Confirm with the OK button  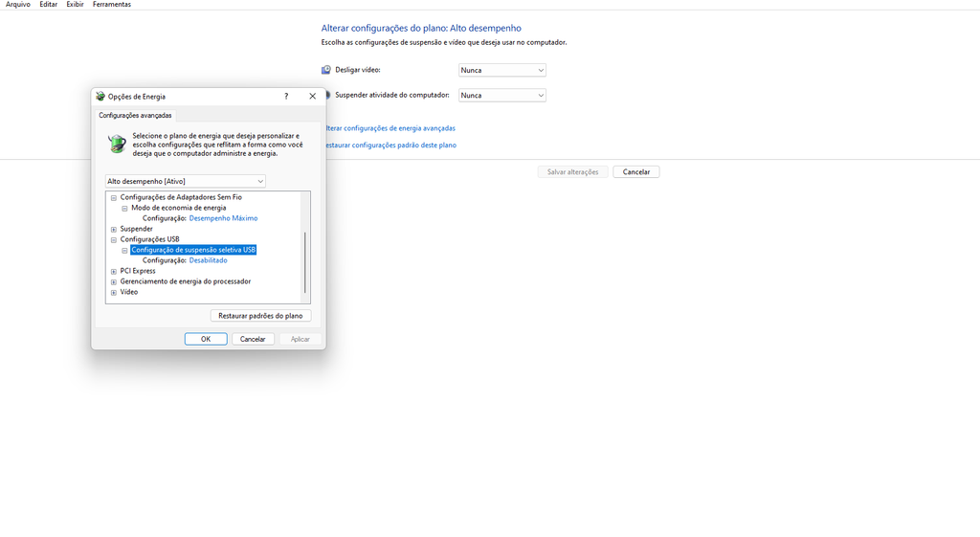click(x=206, y=339)
